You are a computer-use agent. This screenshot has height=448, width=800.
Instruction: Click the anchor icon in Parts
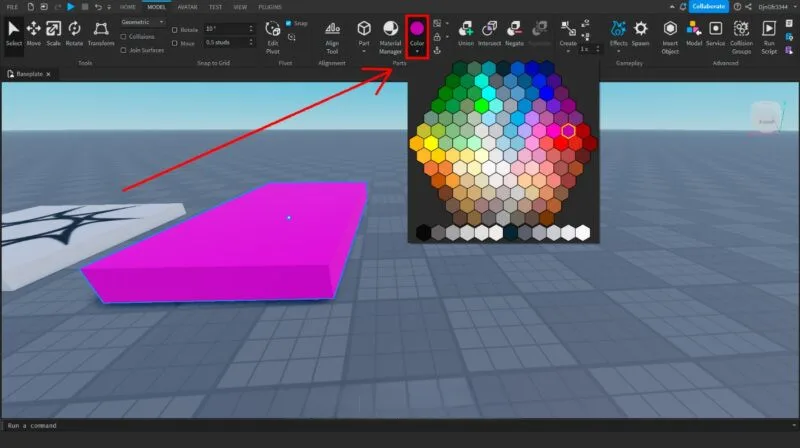click(437, 50)
